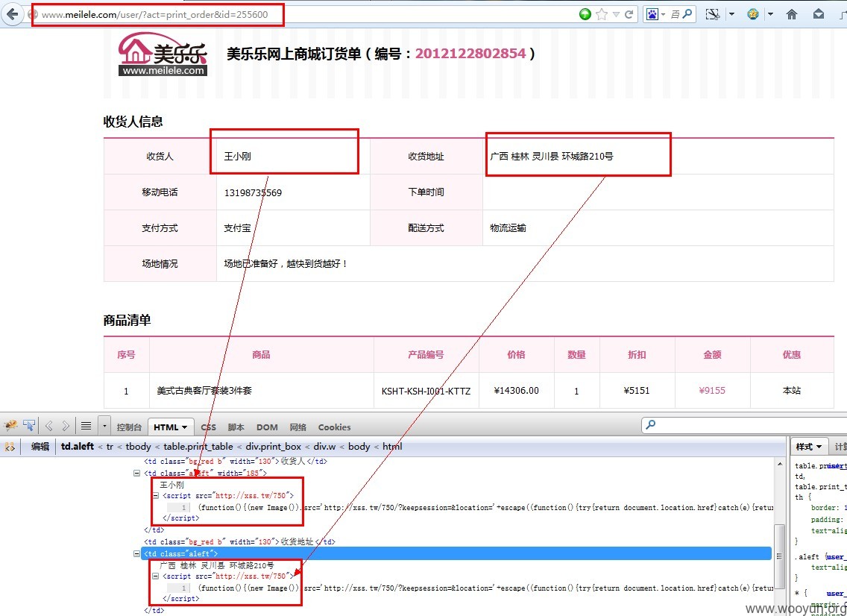Switch to the DOM tab
This screenshot has width=847, height=616.
coord(267,427)
